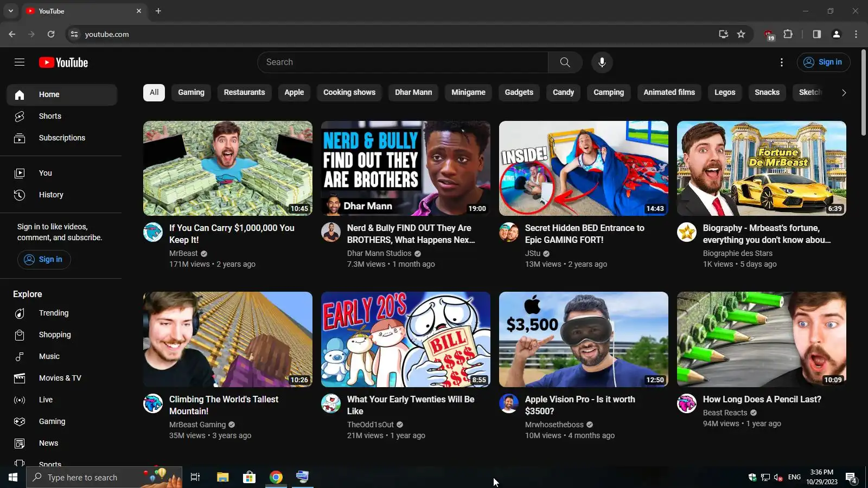Bookmark this tab with the star icon
This screenshot has width=868, height=488.
pyautogui.click(x=741, y=34)
